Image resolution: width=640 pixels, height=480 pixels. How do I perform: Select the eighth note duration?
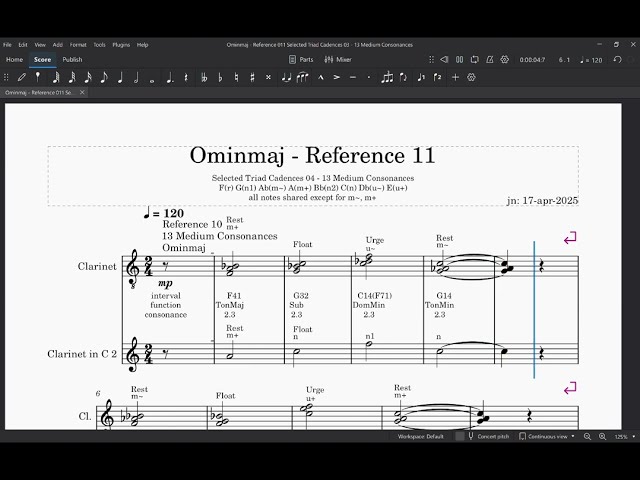(x=104, y=77)
